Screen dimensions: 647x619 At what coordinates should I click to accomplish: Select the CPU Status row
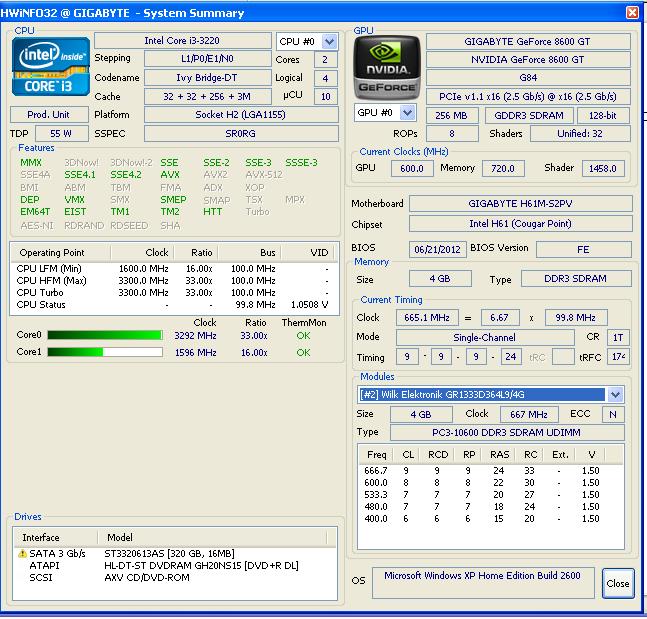pyautogui.click(x=174, y=305)
